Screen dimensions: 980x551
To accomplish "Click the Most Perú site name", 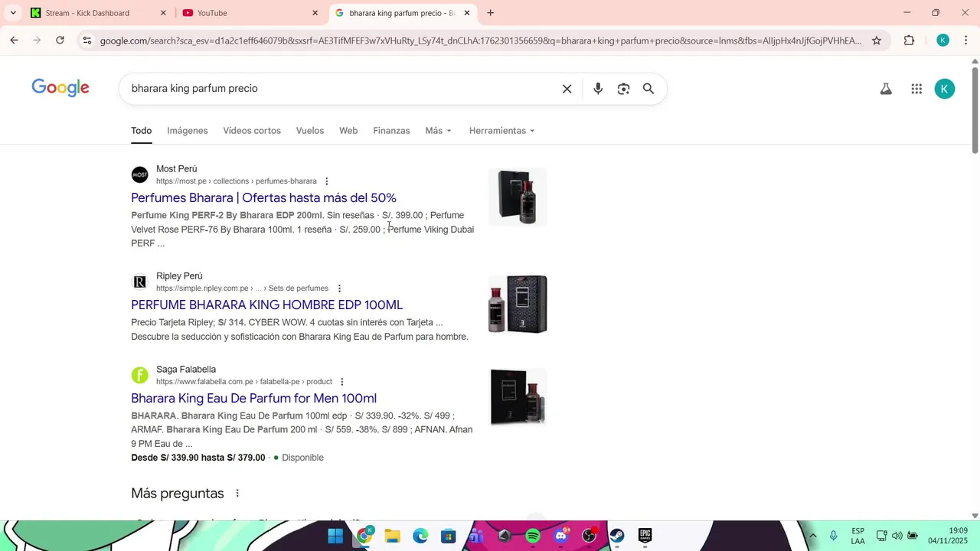I will [176, 169].
